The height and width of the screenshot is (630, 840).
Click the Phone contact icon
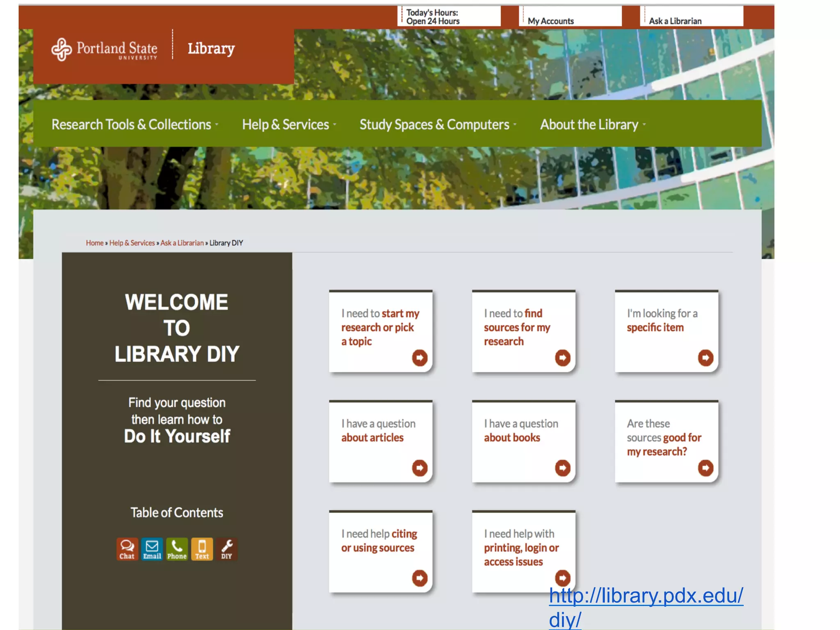[177, 549]
